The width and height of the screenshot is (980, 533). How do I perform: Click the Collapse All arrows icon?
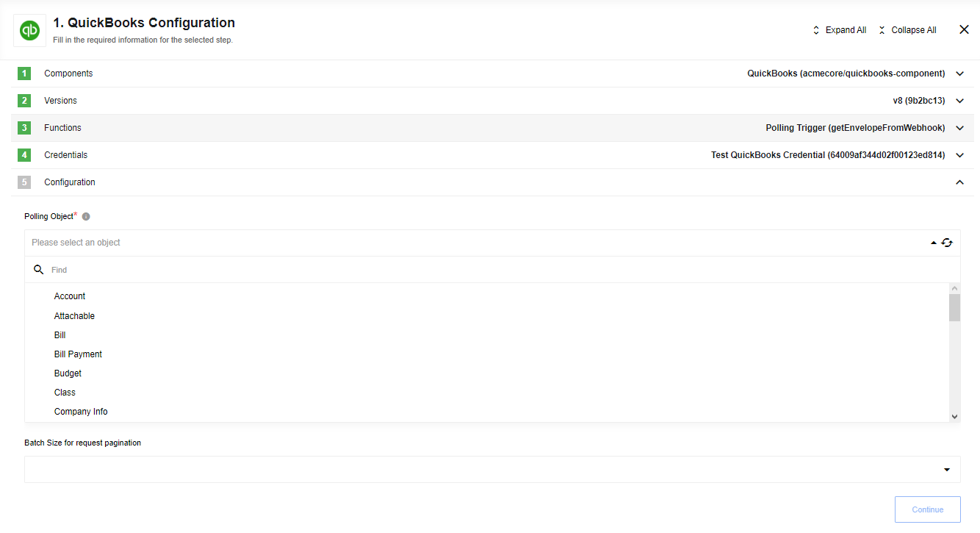click(882, 30)
